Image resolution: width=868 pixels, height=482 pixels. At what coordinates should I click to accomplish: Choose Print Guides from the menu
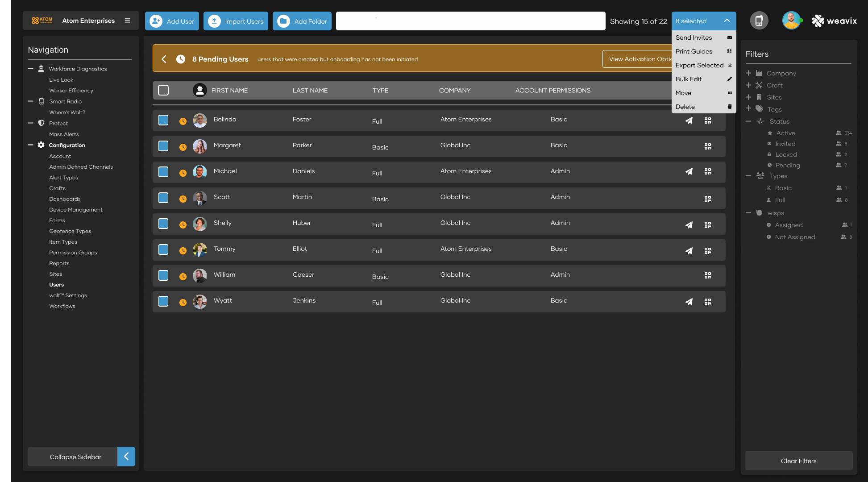coord(703,51)
